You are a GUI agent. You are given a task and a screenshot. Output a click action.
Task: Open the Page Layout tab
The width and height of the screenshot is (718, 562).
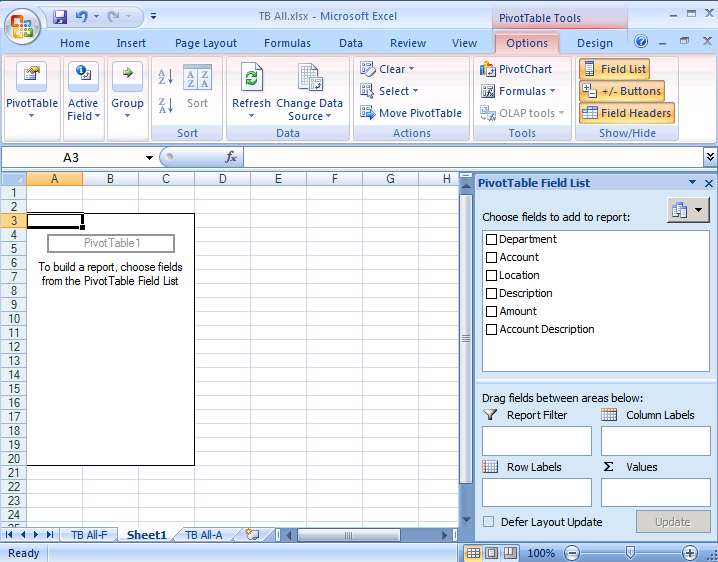pos(206,43)
